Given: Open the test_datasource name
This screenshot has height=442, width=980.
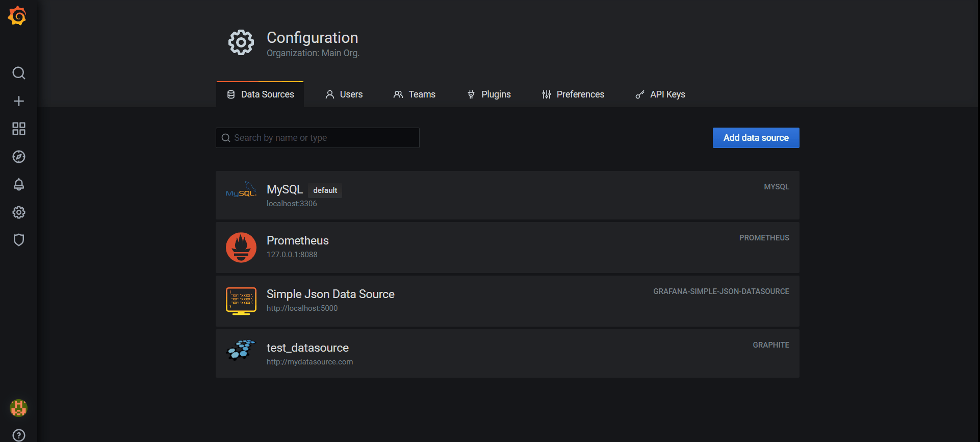Looking at the screenshot, I should (307, 348).
